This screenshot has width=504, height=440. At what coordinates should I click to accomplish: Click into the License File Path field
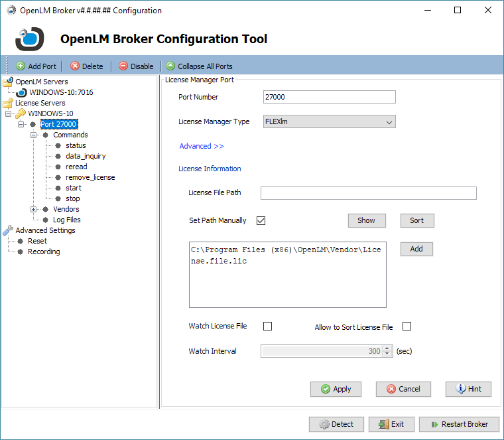(x=368, y=193)
